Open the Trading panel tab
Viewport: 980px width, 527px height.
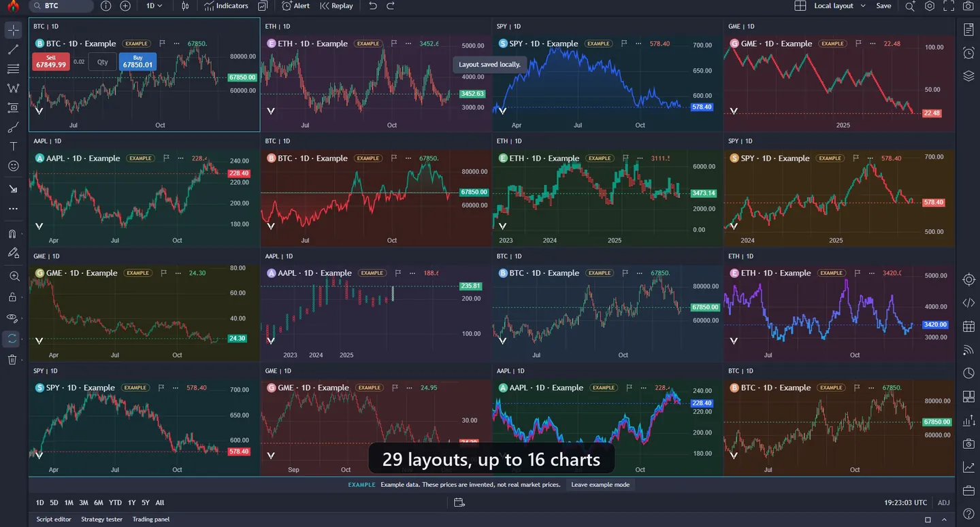point(151,520)
